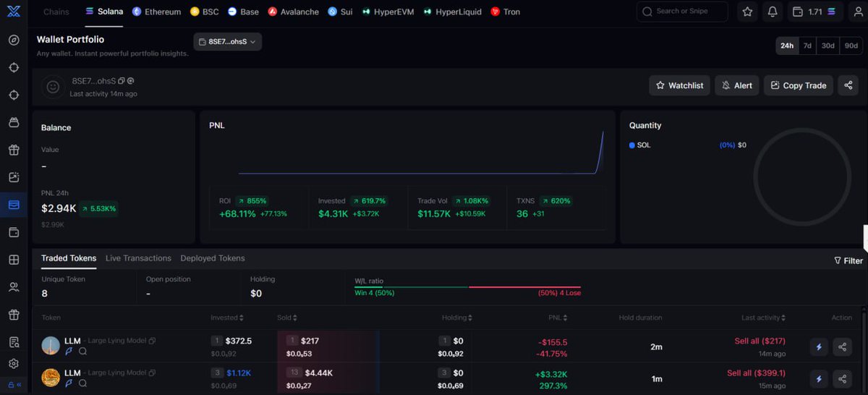This screenshot has width=868, height=395.
Task: Switch to the Tron chain tab
Action: click(x=505, y=12)
